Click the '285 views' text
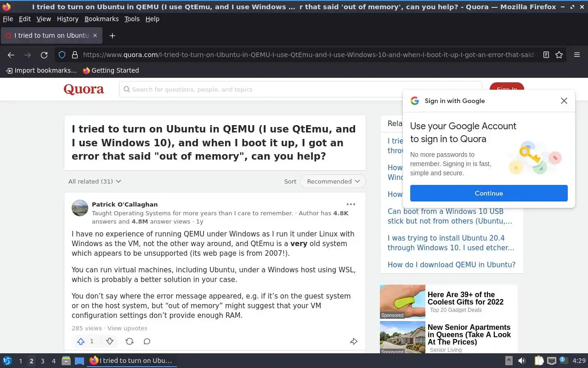This screenshot has width=588, height=368. pos(86,328)
